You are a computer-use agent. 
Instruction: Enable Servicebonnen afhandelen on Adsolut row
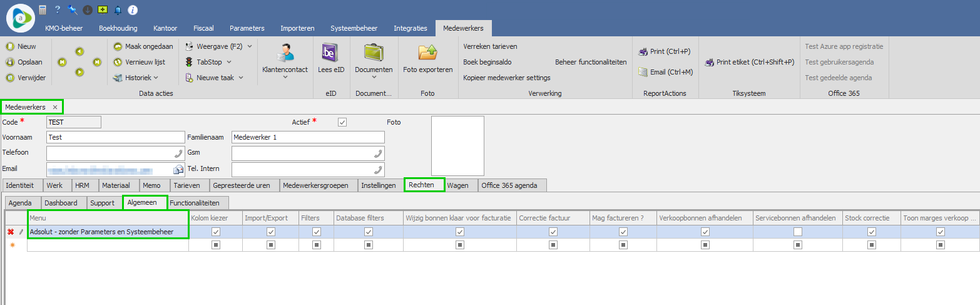tap(797, 232)
